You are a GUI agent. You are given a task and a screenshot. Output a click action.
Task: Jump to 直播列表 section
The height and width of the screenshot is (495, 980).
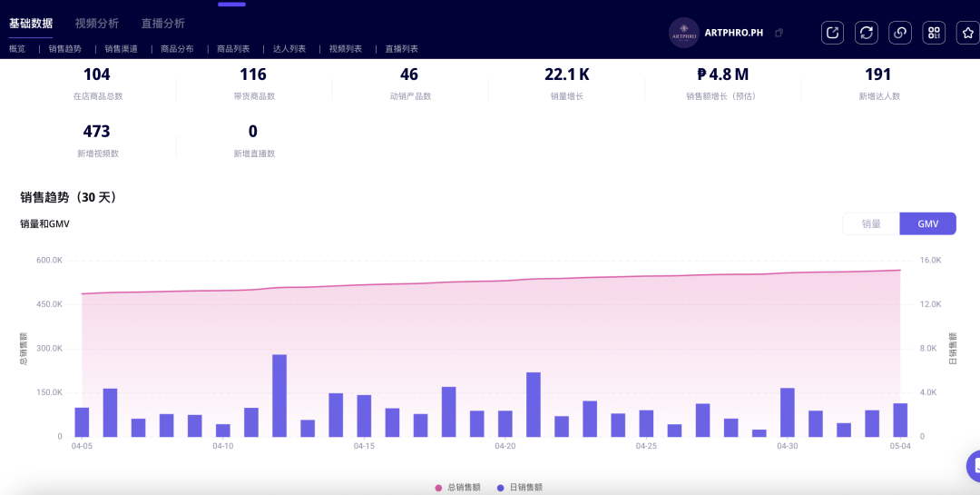click(401, 49)
